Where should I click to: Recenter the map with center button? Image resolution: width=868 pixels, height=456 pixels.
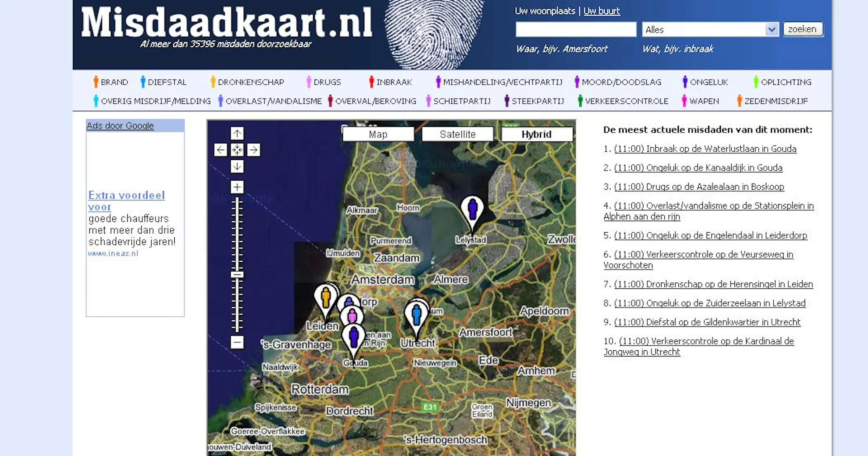[237, 150]
